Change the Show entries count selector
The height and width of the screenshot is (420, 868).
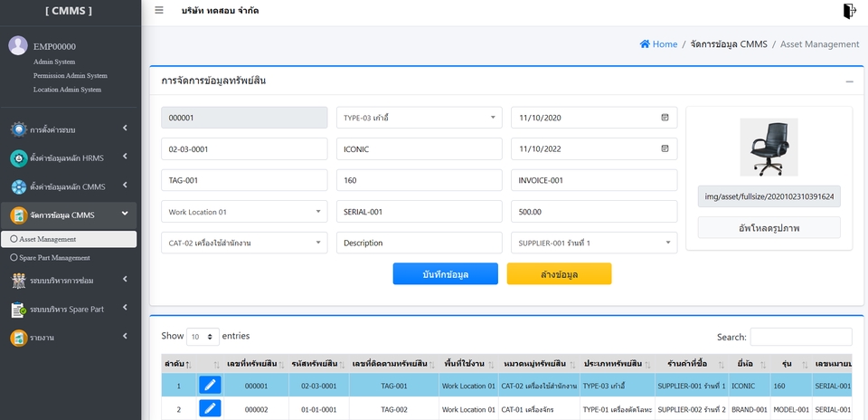(203, 337)
